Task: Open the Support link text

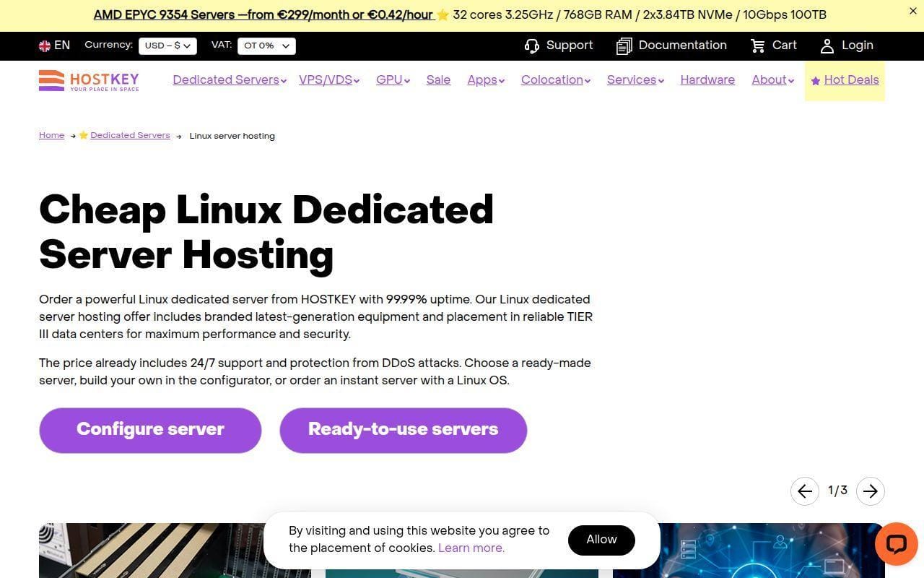Action: point(570,46)
